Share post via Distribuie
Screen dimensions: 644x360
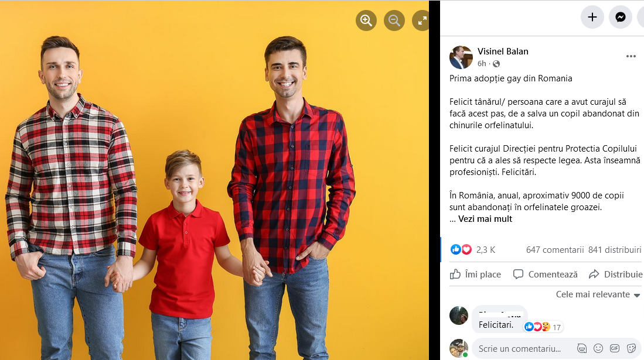pyautogui.click(x=615, y=274)
